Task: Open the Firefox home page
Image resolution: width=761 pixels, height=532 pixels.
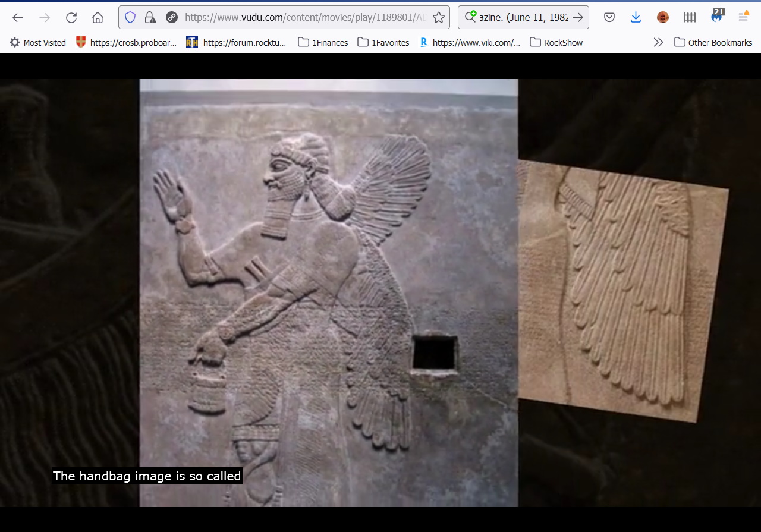Action: tap(98, 18)
